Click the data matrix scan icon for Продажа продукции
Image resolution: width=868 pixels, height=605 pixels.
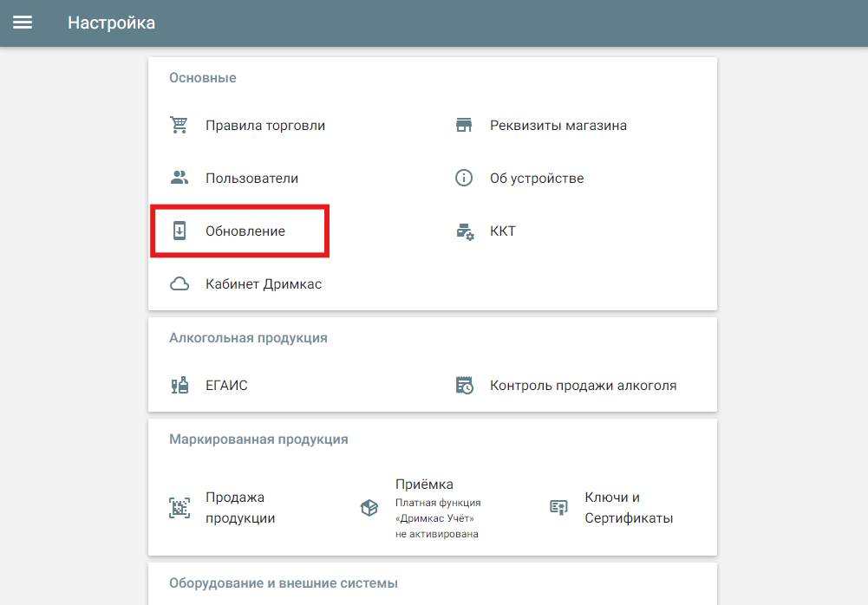(x=179, y=508)
